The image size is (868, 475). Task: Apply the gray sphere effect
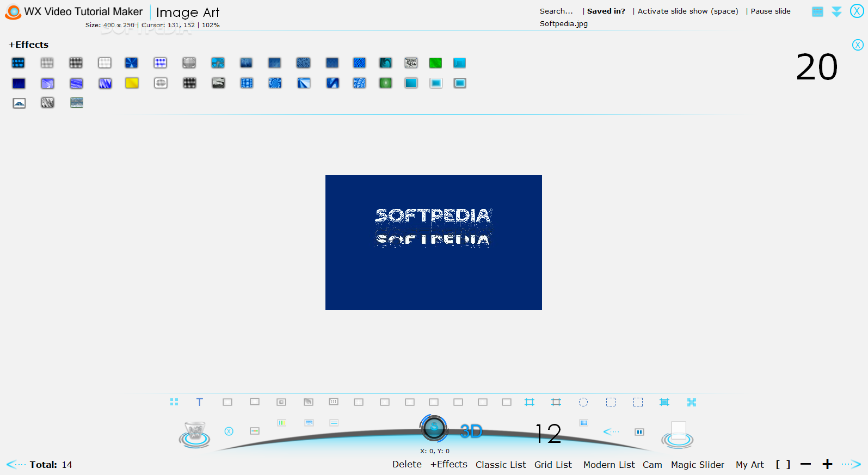(189, 63)
